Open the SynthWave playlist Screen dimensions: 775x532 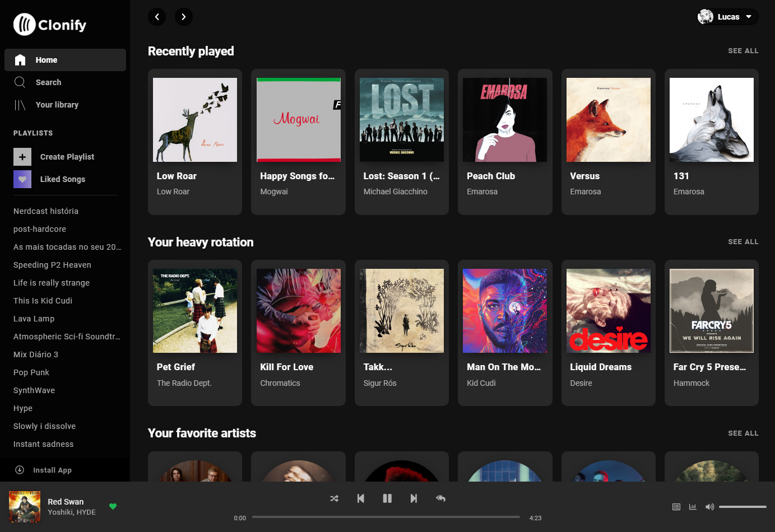tap(34, 390)
